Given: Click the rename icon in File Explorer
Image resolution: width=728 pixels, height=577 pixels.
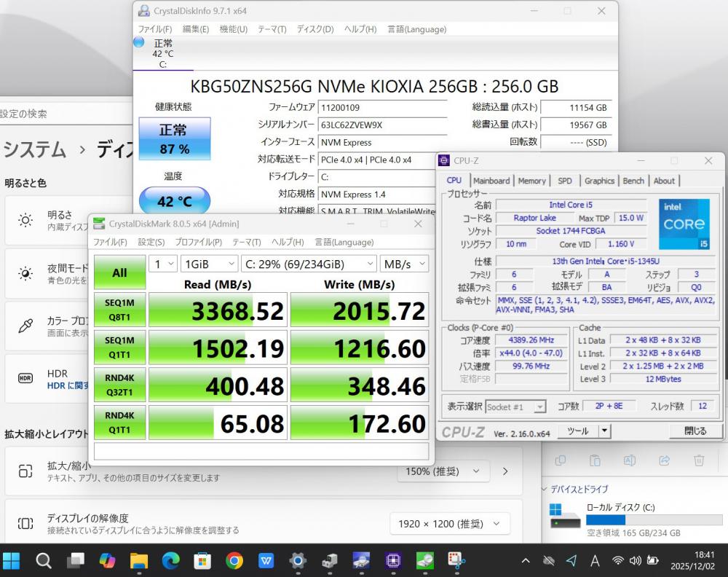Looking at the screenshot, I should (630, 460).
